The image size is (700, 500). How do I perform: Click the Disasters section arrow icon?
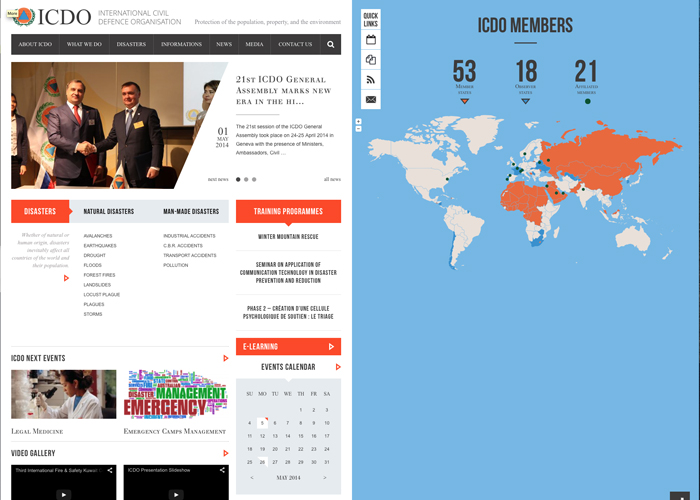coord(66,278)
